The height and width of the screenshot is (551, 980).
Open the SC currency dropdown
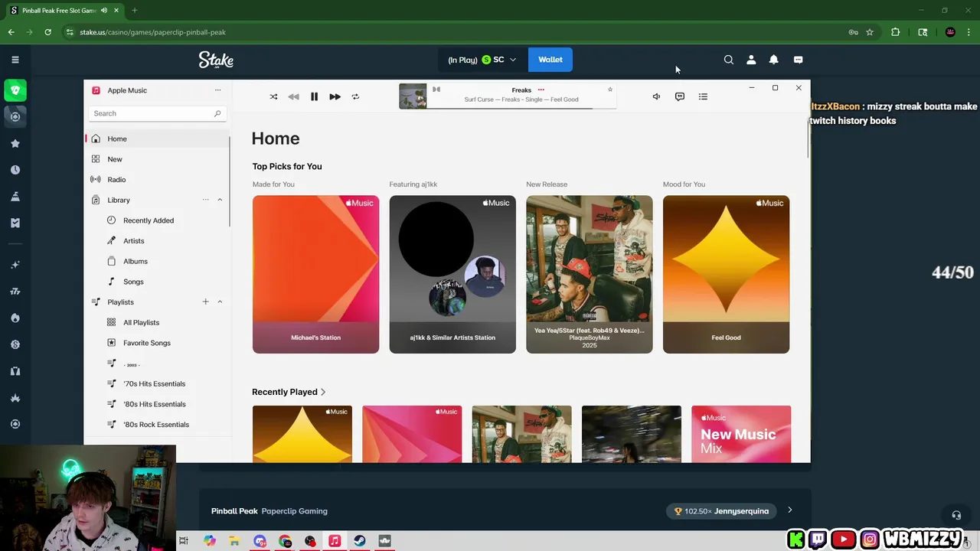481,60
